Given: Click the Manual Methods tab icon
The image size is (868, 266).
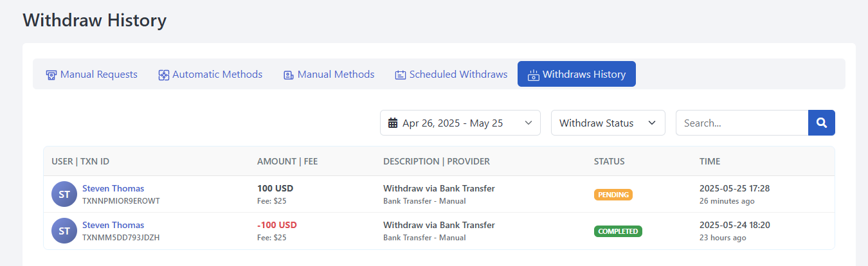Looking at the screenshot, I should (289, 75).
